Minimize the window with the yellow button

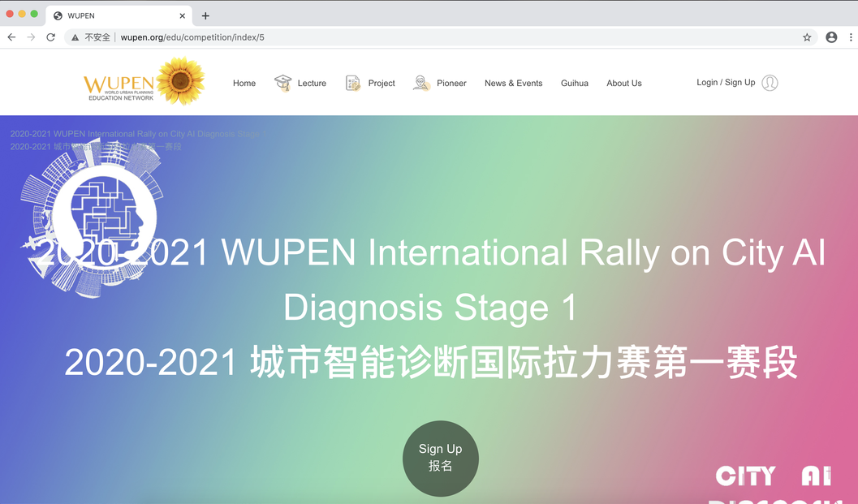[22, 14]
